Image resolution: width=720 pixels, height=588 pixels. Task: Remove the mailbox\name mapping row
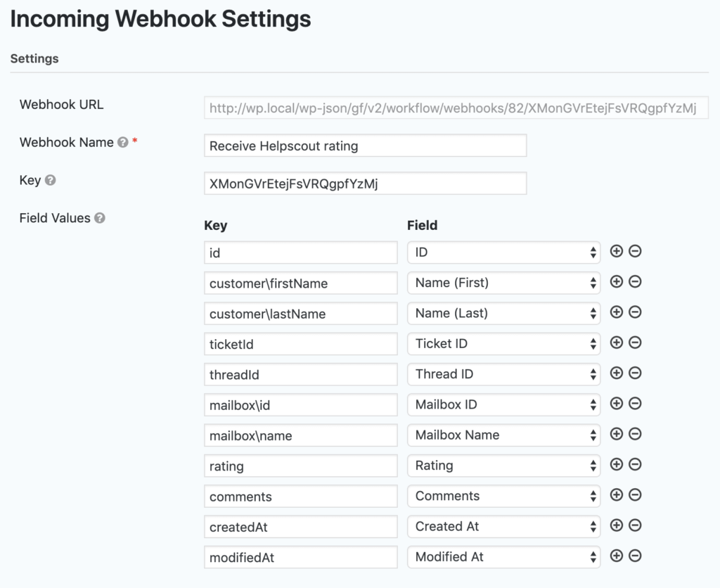coord(635,434)
